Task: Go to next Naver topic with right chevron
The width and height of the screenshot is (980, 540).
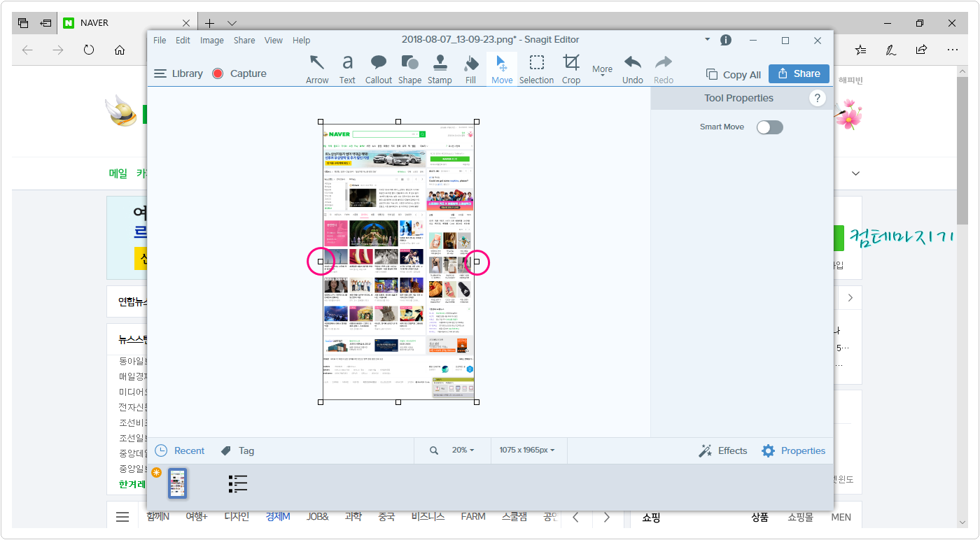Action: coord(606,517)
